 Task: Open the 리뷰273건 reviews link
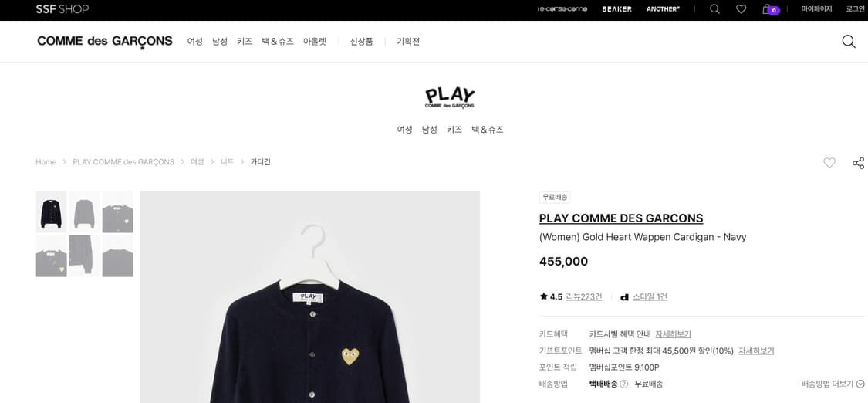[583, 296]
